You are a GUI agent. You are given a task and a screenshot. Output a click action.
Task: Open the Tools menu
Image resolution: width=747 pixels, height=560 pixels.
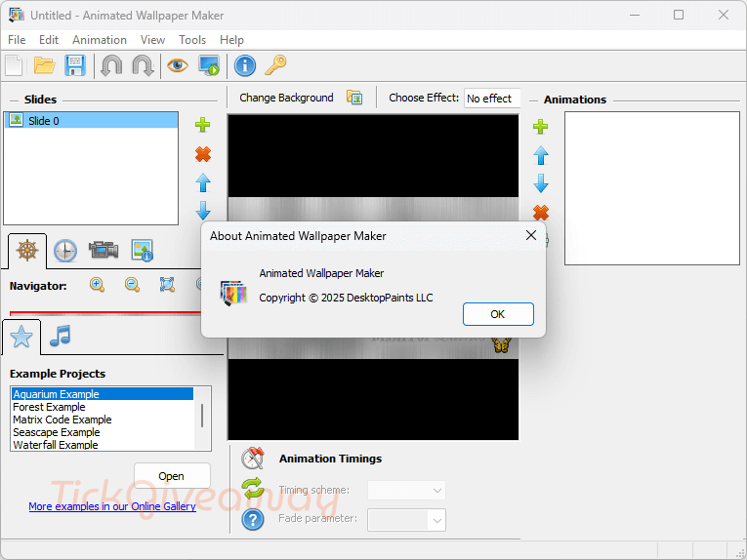tap(192, 40)
